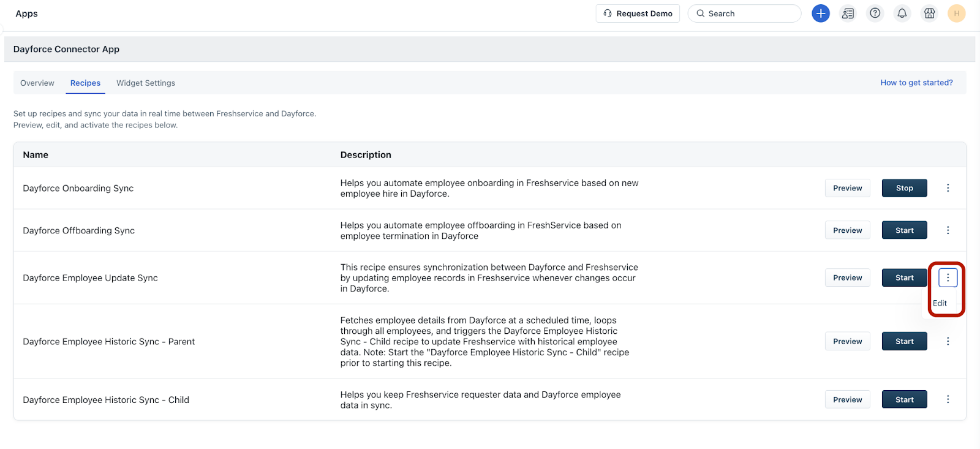Image resolution: width=980 pixels, height=449 pixels.
Task: Open more options for Dayforce Offboarding Sync
Action: point(948,230)
